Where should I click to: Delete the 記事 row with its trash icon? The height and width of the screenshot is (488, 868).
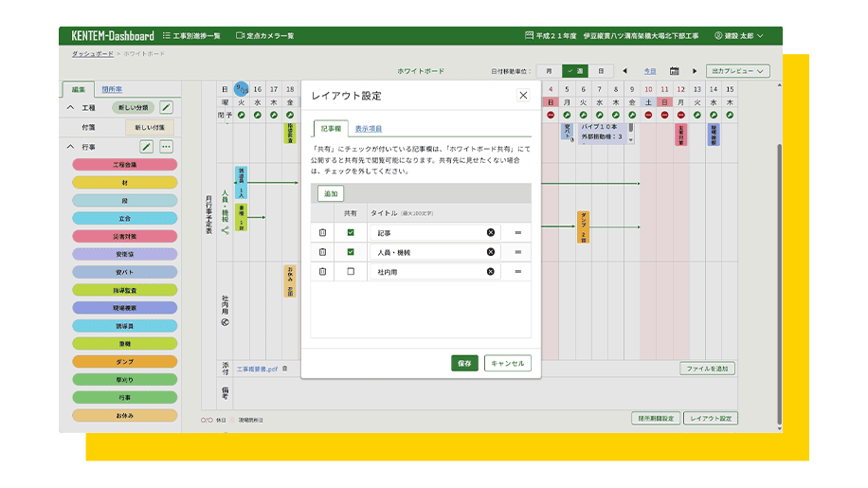coord(323,233)
